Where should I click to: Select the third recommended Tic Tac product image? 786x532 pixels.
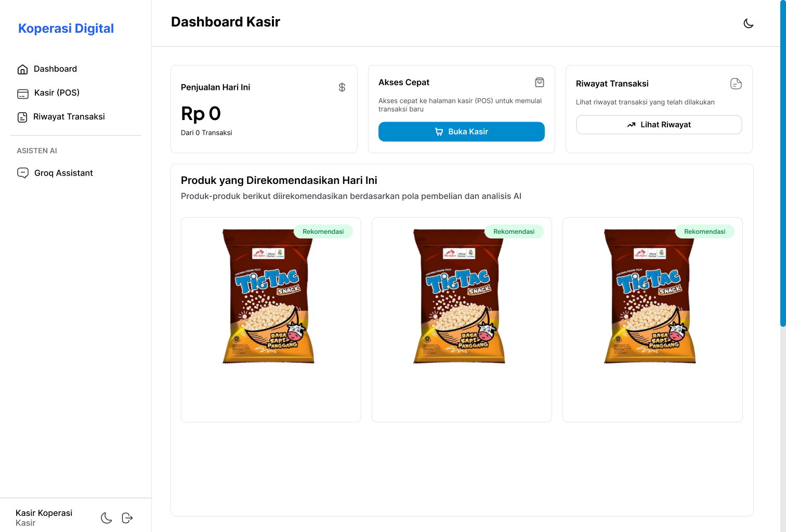(x=650, y=296)
